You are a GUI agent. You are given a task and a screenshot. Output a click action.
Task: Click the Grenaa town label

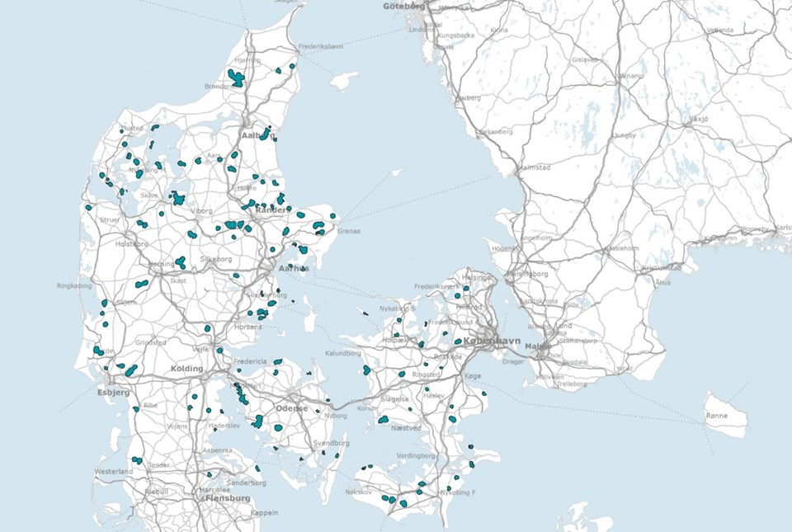coord(349,231)
